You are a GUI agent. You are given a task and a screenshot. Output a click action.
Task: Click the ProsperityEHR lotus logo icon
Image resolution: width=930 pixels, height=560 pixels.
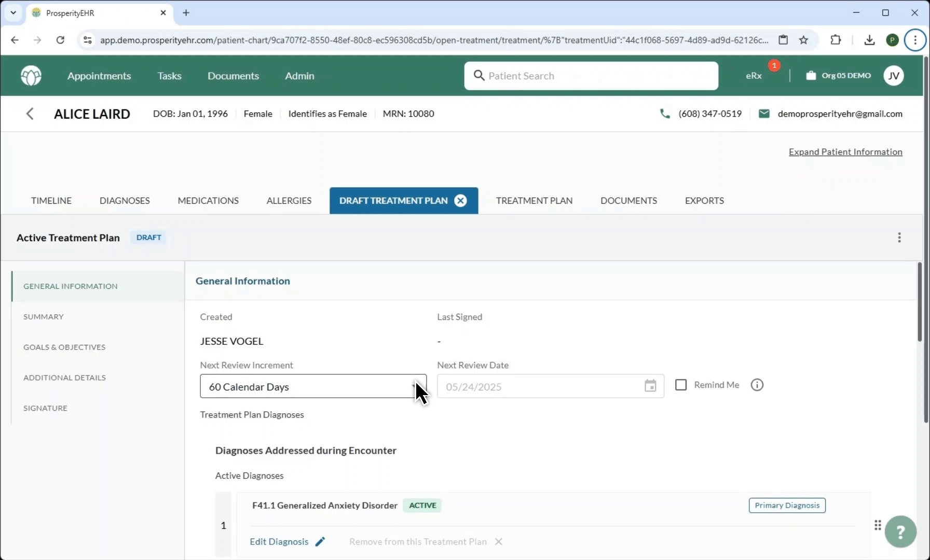[31, 76]
